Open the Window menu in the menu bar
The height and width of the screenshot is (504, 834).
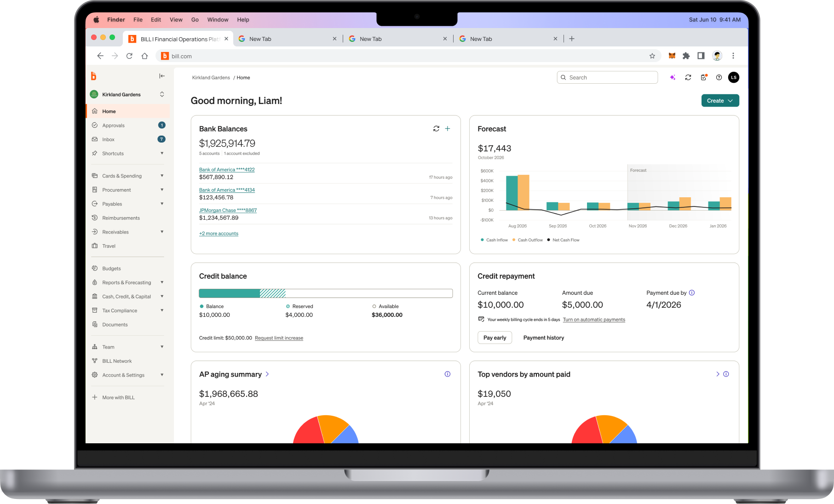pyautogui.click(x=218, y=19)
